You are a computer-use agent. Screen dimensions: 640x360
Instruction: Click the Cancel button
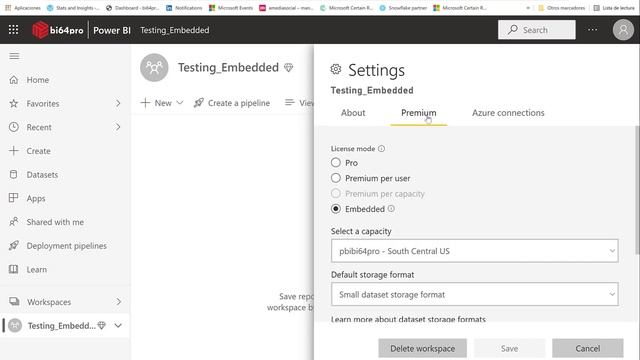click(x=588, y=348)
